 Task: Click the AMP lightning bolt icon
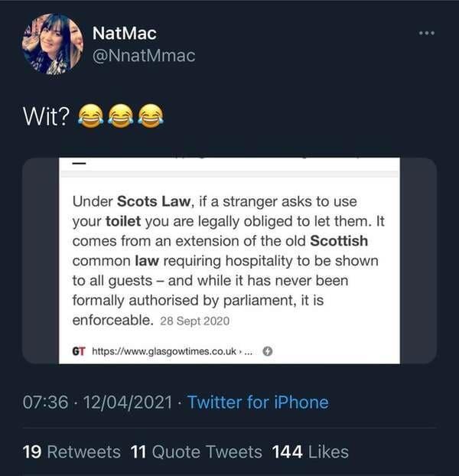pyautogui.click(x=267, y=351)
